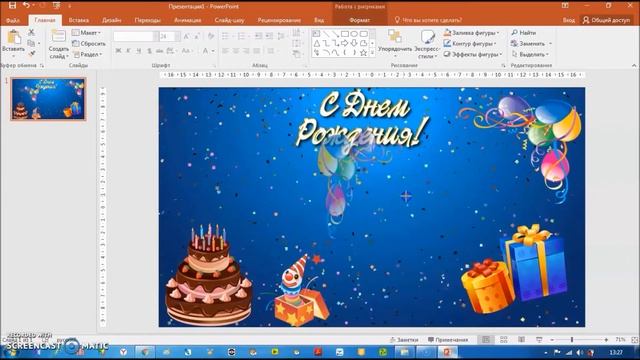Cut the selection with scissors icon
This screenshot has height=360, width=640.
tap(31, 32)
